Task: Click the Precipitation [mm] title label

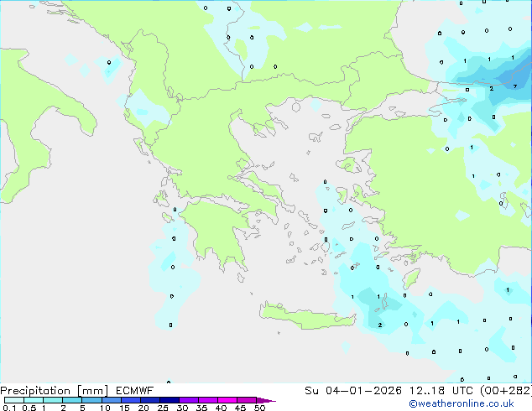Action: tap(54, 391)
